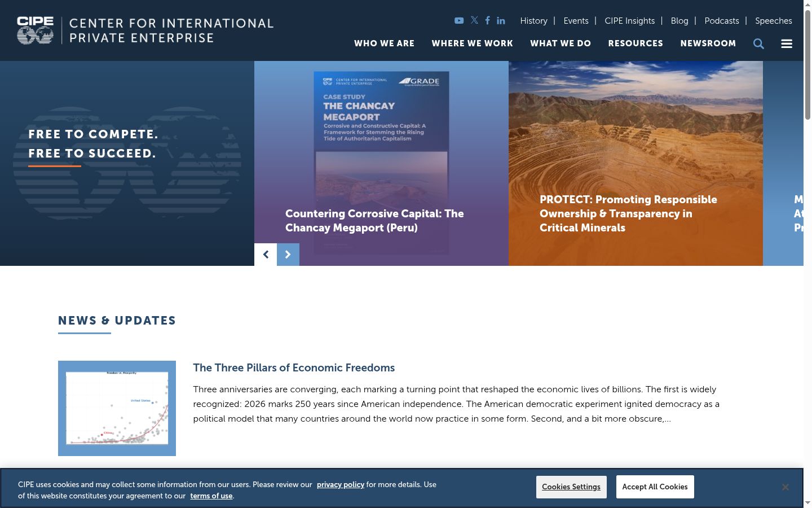Open the What We Do menu

click(x=561, y=43)
